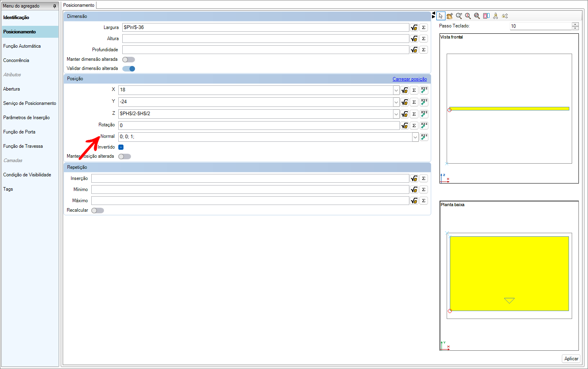The height and width of the screenshot is (369, 588).
Task: Click the Mínimo repetition input field
Action: tap(250, 189)
